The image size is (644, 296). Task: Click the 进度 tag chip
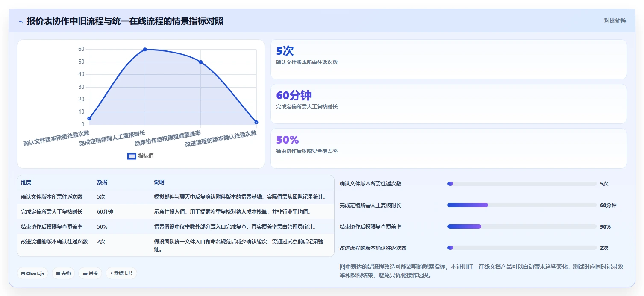90,273
